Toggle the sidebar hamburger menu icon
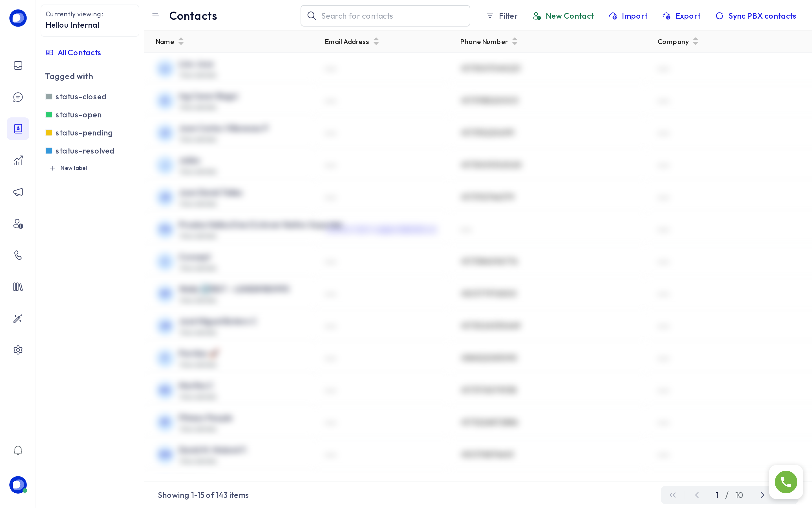 click(x=155, y=16)
